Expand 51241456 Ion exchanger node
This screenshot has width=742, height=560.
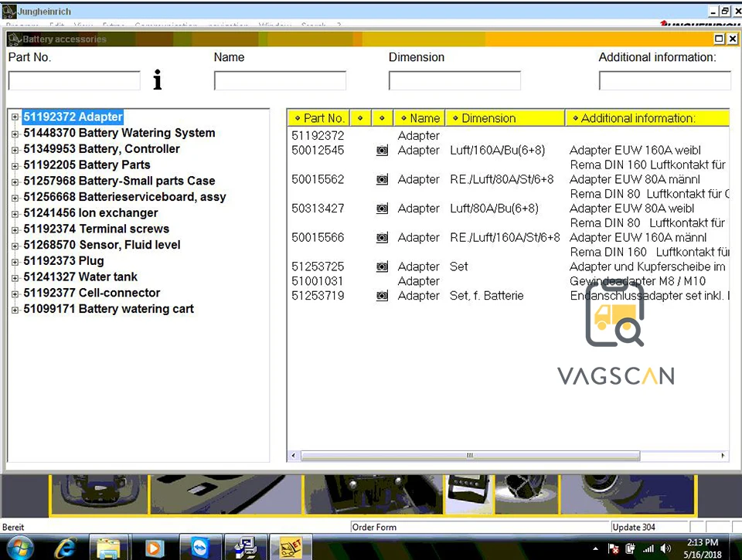15,214
